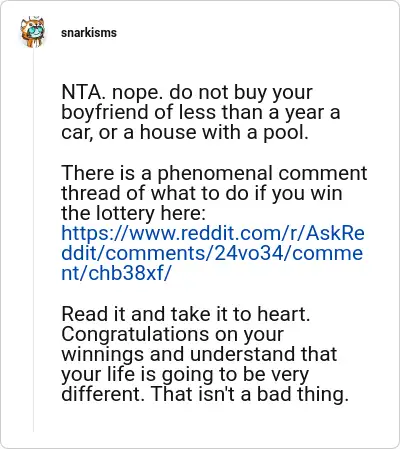Collapse the comment via the vertical thread line
This screenshot has width=400, height=449.
(33, 240)
